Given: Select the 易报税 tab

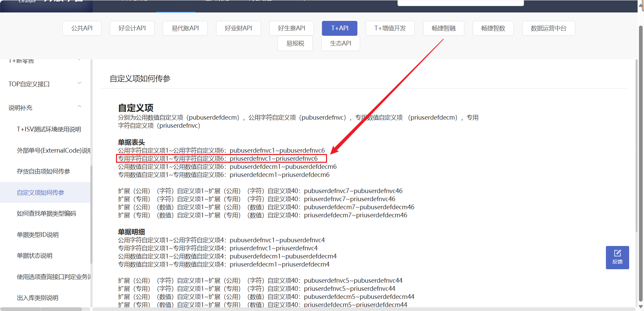Looking at the screenshot, I should (x=295, y=43).
